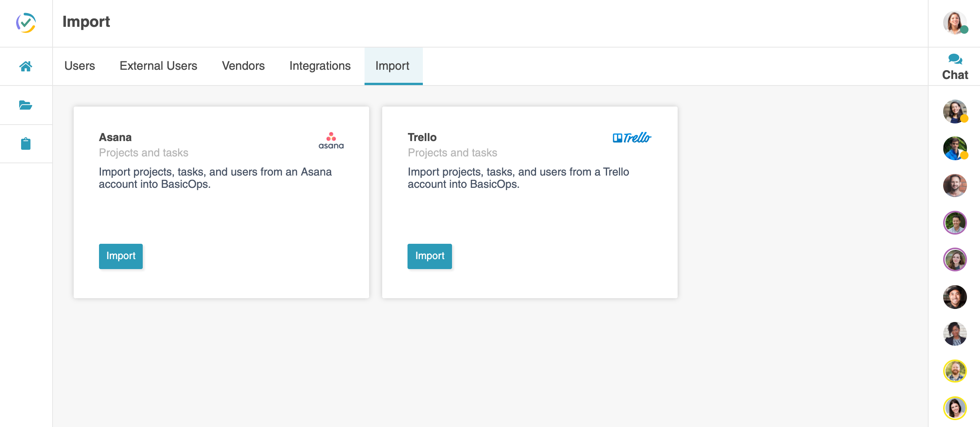Viewport: 980px width, 427px height.
Task: Open chat with last yellow-ringed avatar
Action: click(954, 408)
